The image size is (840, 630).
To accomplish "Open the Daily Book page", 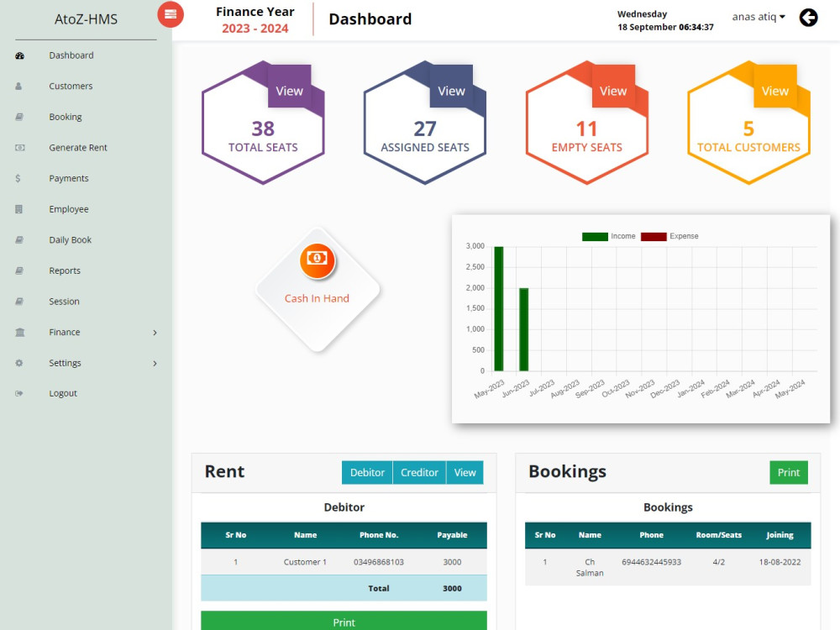I will coord(71,240).
